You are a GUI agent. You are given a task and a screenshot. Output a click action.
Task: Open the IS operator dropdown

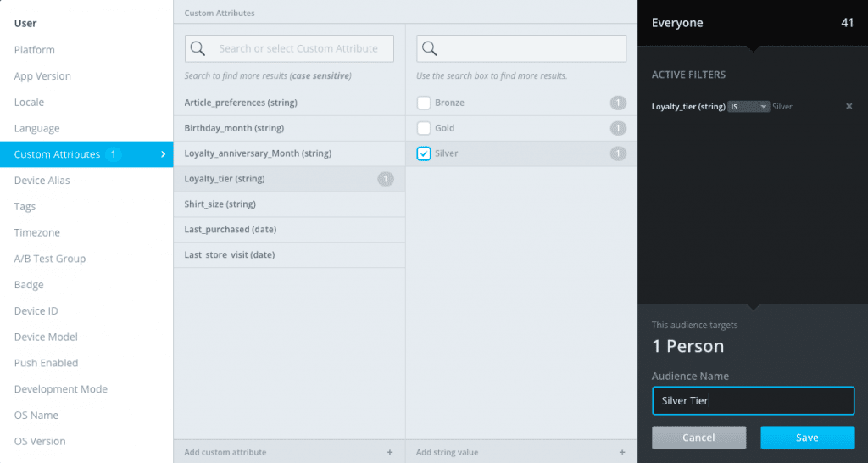[x=748, y=107]
